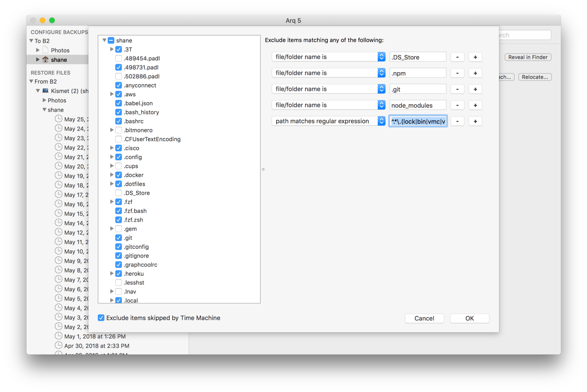Viewport: 587px width, 392px height.
Task: Uncheck the .bash_history checkbox
Action: [118, 112]
